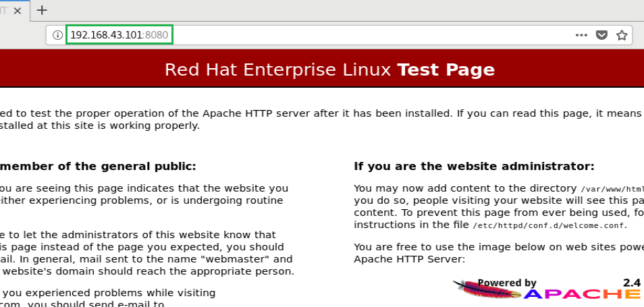The image size is (644, 307).
Task: Click the Red Hat Enterprise Linux Test Page heading
Action: click(x=329, y=69)
